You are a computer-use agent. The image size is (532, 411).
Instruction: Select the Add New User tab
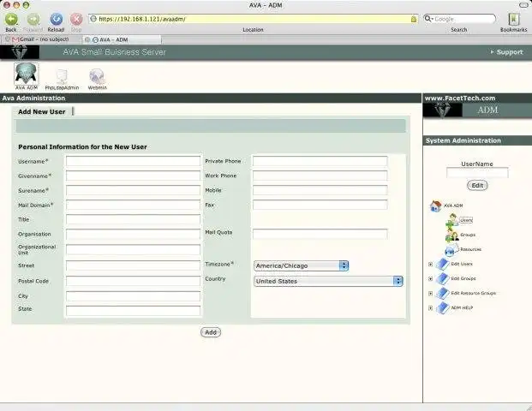click(x=42, y=111)
